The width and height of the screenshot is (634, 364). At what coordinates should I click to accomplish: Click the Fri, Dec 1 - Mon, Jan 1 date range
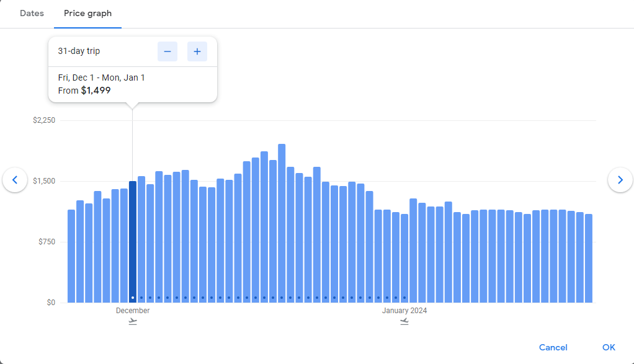click(x=101, y=78)
